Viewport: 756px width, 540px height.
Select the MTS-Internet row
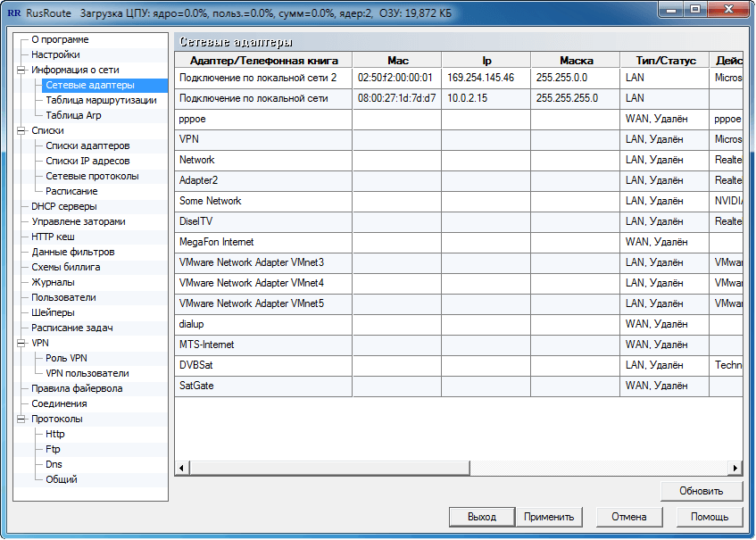pos(459,345)
